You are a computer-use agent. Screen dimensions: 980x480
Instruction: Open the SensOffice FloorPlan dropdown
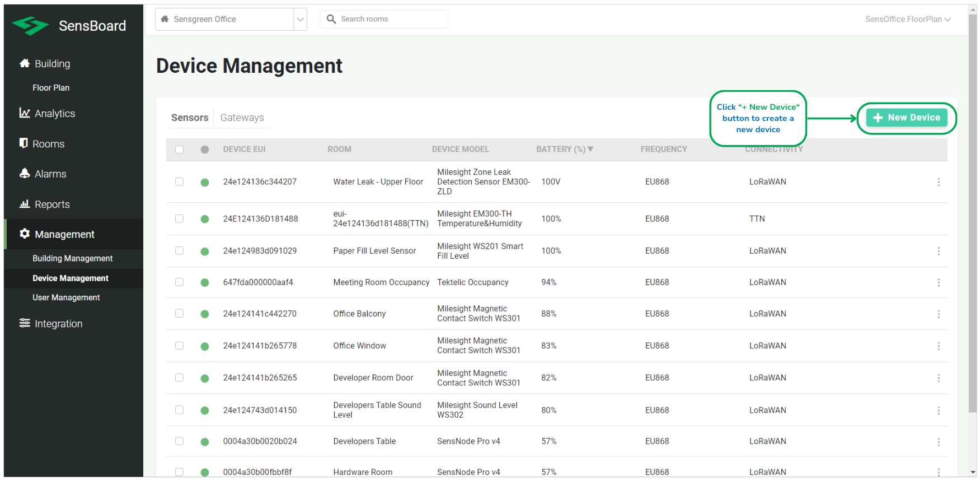click(908, 19)
